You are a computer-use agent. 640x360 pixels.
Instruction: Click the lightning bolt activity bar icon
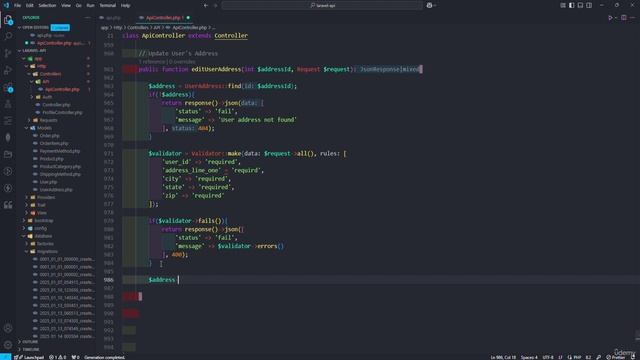pos(8,188)
